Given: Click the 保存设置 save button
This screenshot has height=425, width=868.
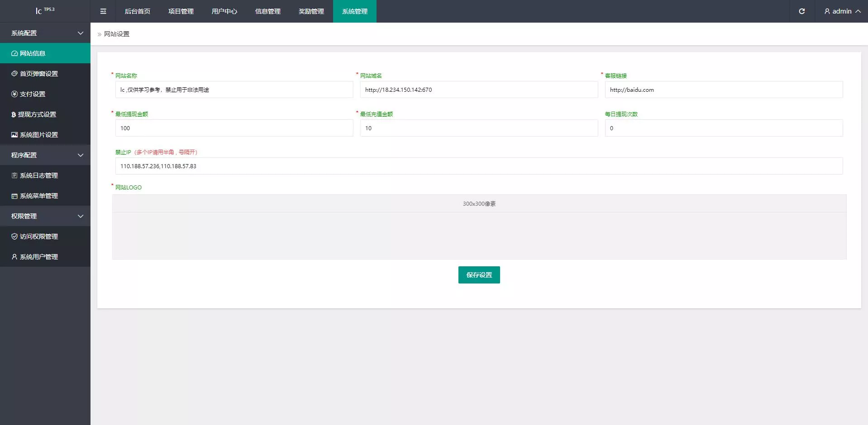Looking at the screenshot, I should [479, 275].
